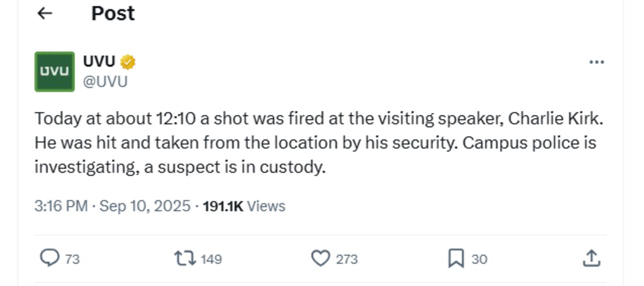
Task: Open the three-dot more options menu
Action: [x=597, y=62]
